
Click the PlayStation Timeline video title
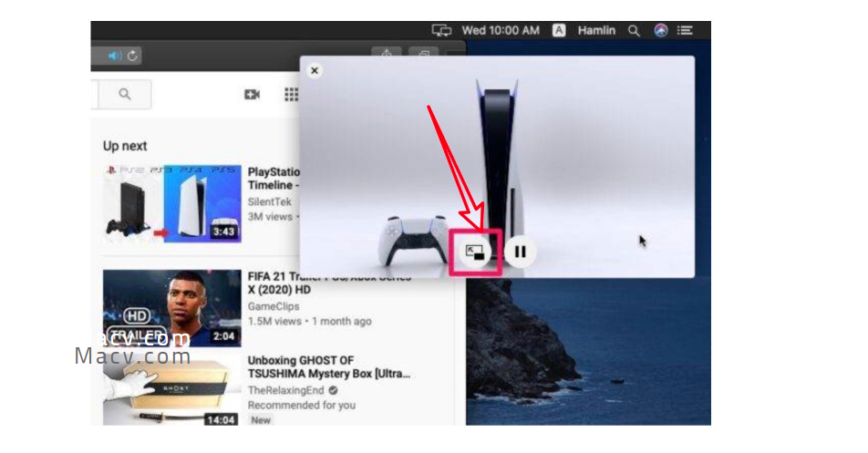274,179
